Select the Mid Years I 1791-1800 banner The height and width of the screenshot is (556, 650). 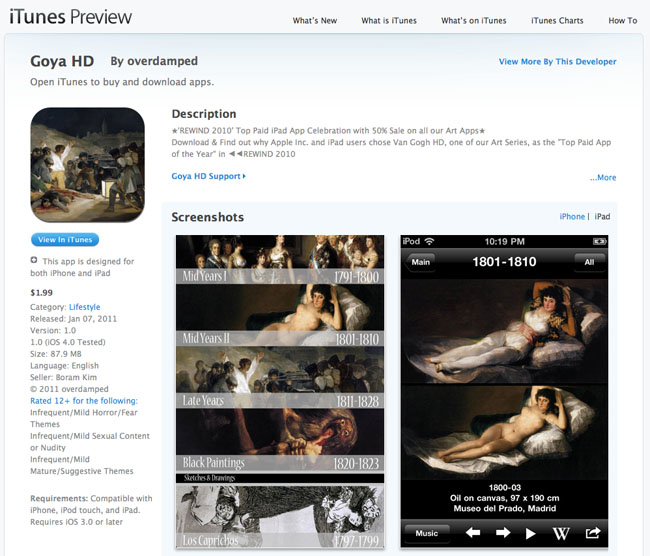(x=280, y=260)
